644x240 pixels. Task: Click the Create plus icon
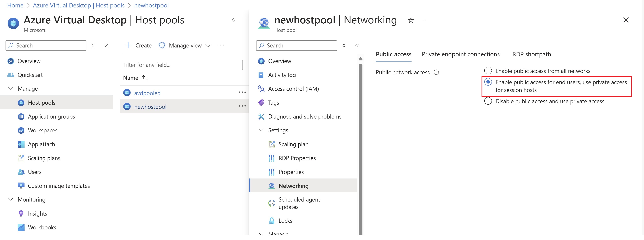[128, 45]
